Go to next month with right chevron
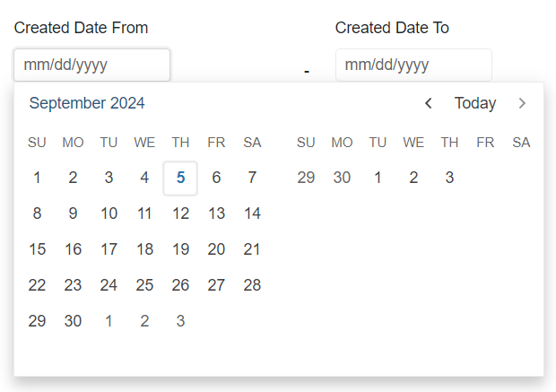The width and height of the screenshot is (556, 392). click(523, 103)
